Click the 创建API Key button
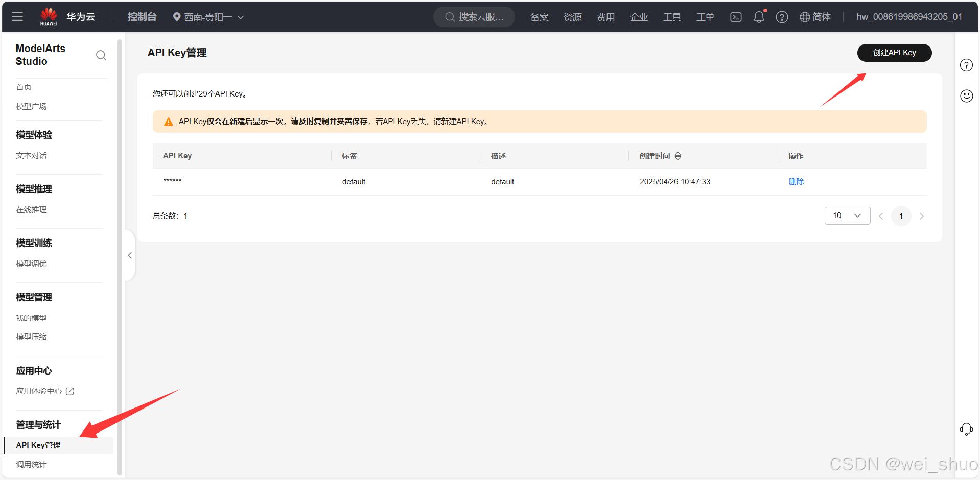 point(894,53)
